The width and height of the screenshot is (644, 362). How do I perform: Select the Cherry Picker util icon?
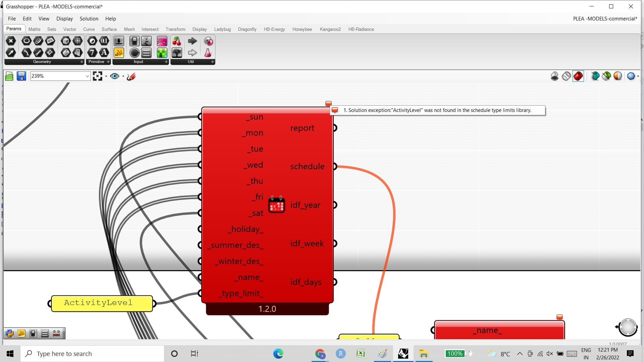click(x=177, y=41)
